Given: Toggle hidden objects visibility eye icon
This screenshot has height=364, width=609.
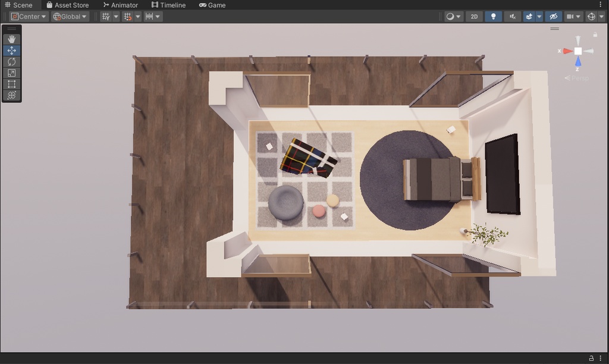Looking at the screenshot, I should [x=554, y=17].
